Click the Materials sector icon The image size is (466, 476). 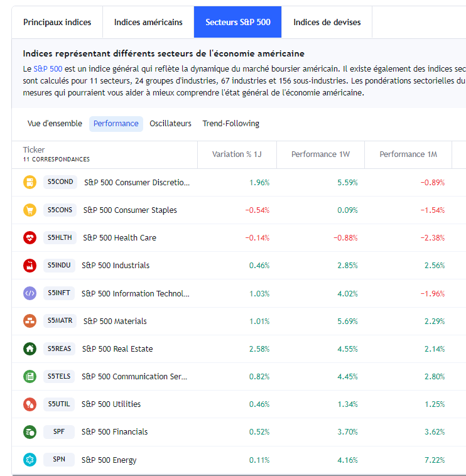[30, 321]
